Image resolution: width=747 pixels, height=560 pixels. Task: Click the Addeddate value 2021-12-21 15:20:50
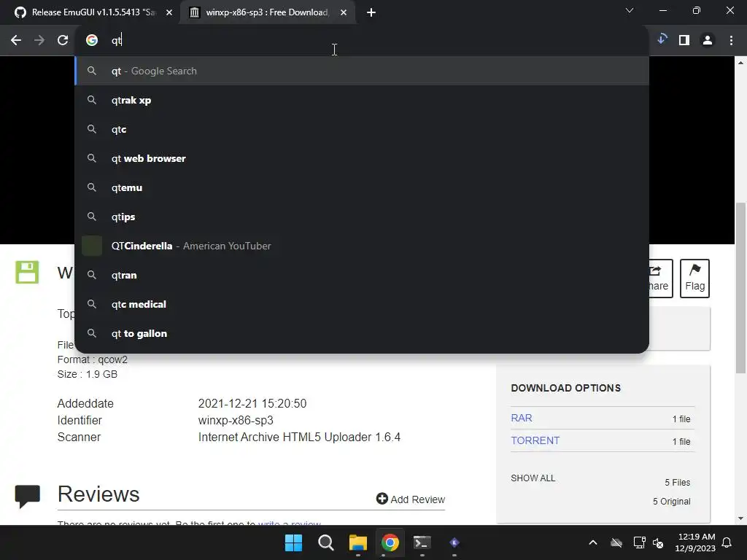(x=252, y=403)
